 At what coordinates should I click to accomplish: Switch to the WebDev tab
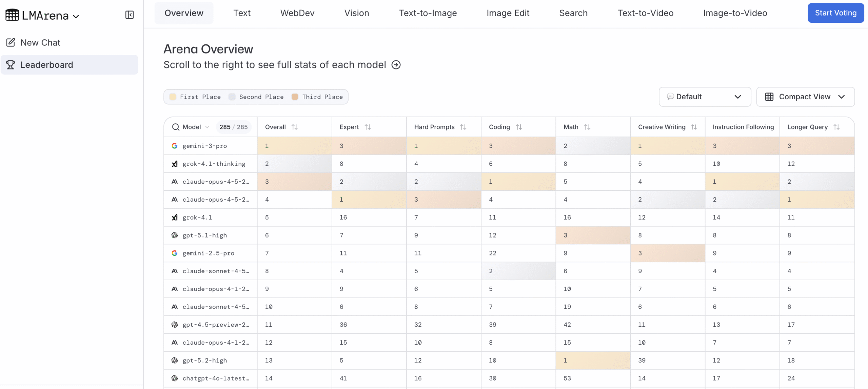pos(297,13)
